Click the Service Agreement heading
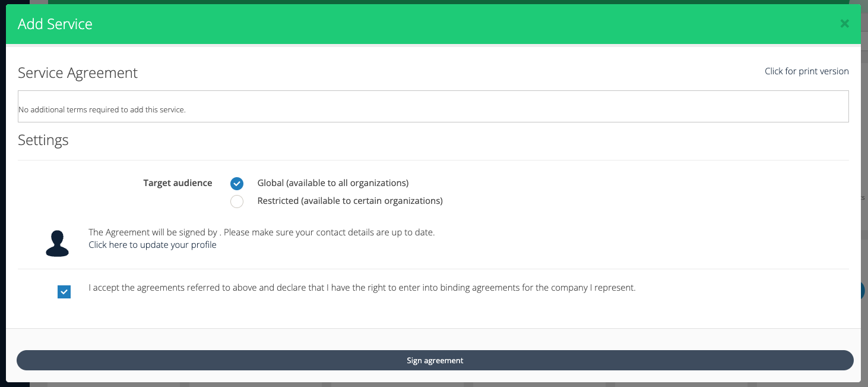This screenshot has width=868, height=387. (x=78, y=73)
